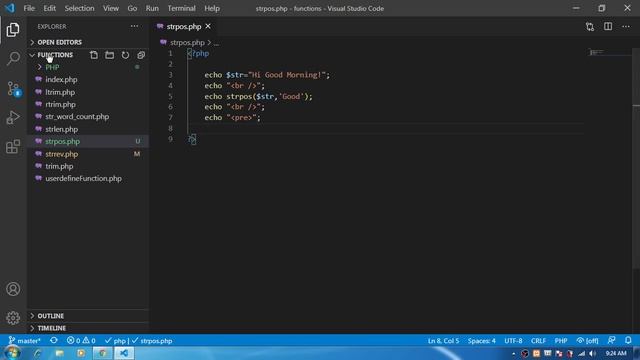
Task: Split the editor to the right
Action: click(608, 27)
